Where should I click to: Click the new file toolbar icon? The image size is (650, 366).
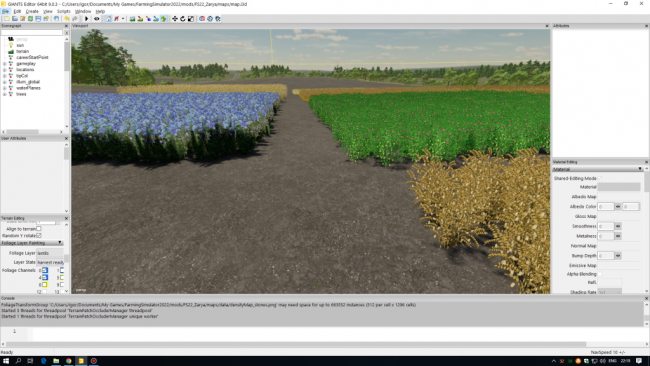click(7, 19)
